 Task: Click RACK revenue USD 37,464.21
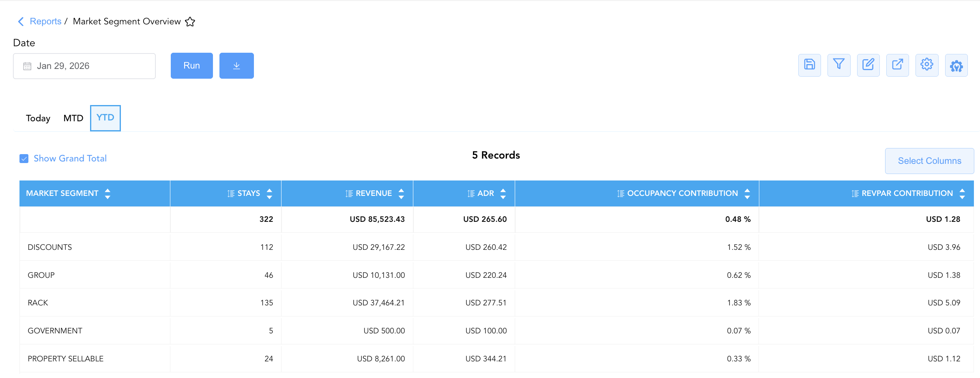(x=379, y=303)
